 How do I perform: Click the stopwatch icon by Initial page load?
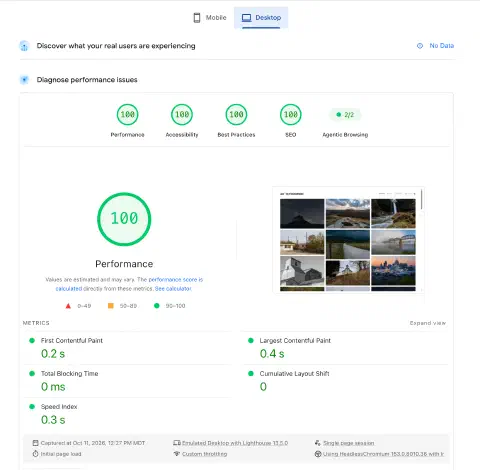click(35, 454)
